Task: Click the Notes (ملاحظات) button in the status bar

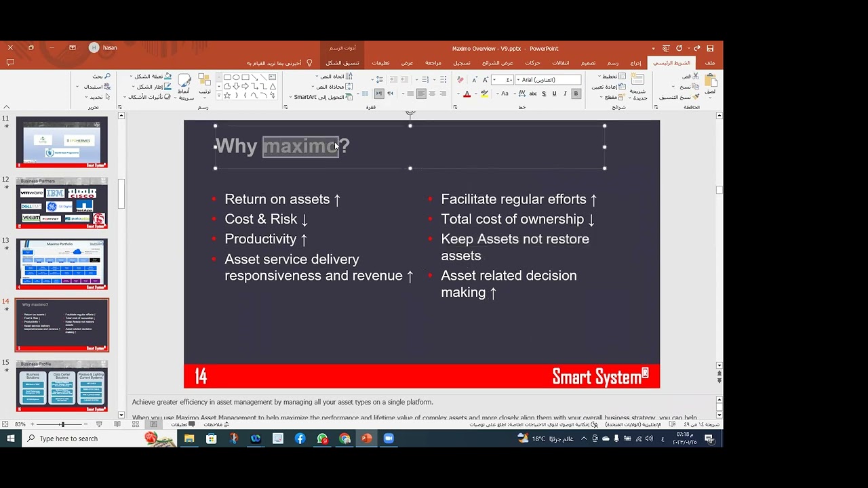Action: point(216,424)
